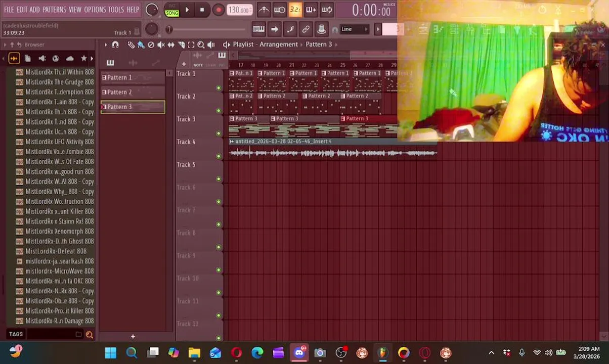
Task: Show hidden icons in system tray
Action: 491,353
